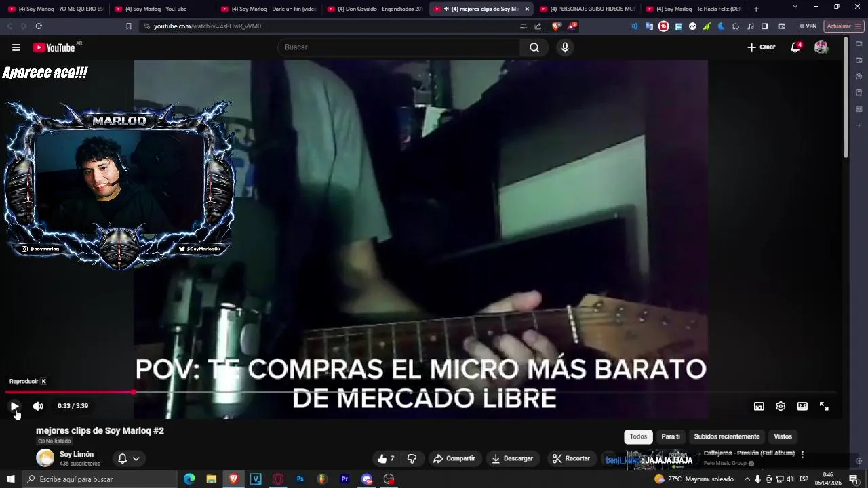Open the account avatar menu

[x=821, y=47]
